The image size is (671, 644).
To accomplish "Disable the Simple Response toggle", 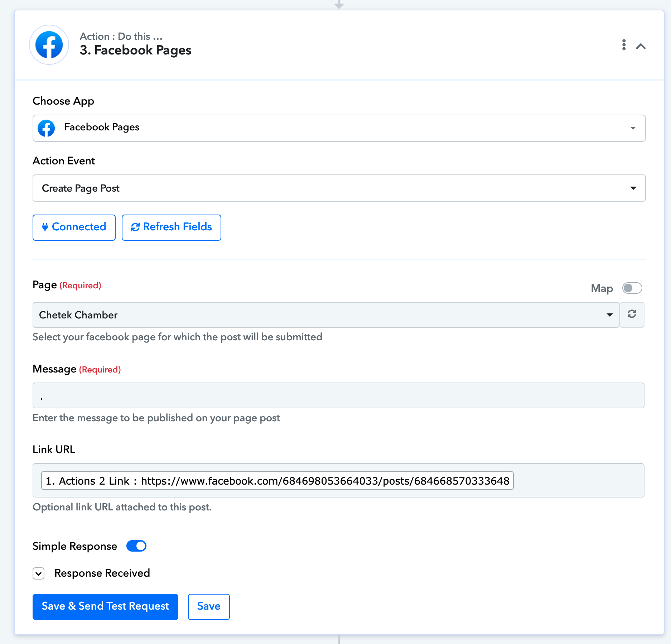I will 136,546.
